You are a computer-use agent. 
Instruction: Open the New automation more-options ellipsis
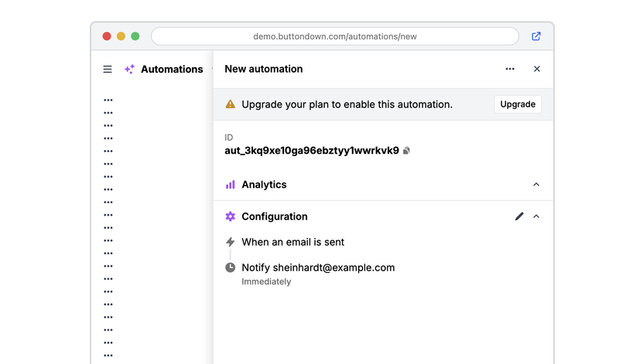[x=510, y=69]
